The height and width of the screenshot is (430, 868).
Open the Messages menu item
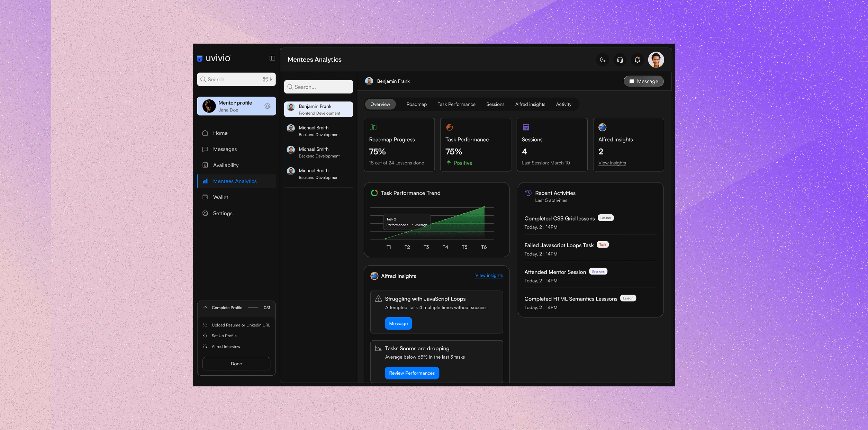[x=236, y=149]
